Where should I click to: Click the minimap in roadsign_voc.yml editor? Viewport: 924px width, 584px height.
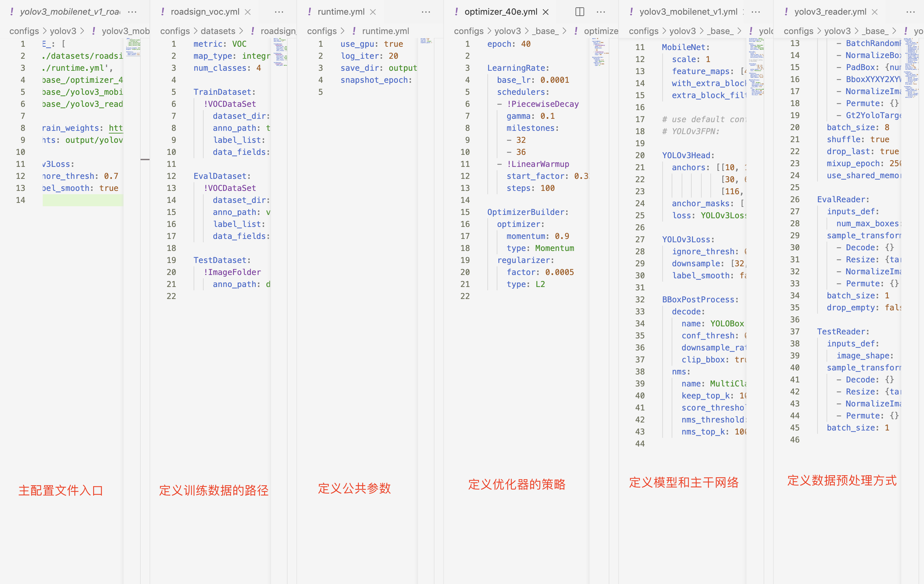coord(280,52)
